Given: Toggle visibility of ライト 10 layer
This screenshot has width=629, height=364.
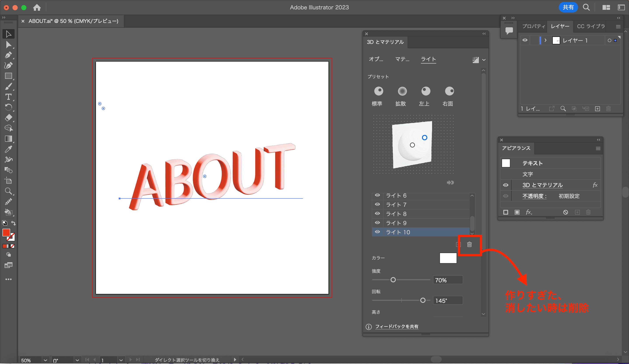Looking at the screenshot, I should [377, 232].
